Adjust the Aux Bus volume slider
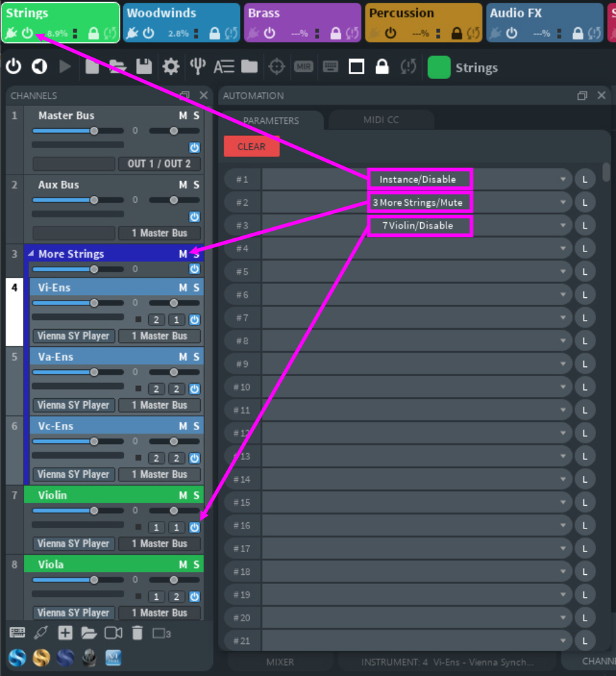The height and width of the screenshot is (676, 616). coord(94,200)
